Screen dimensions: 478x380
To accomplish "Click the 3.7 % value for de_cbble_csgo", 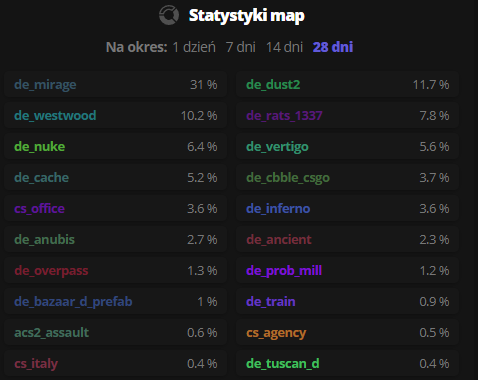I will tap(434, 178).
